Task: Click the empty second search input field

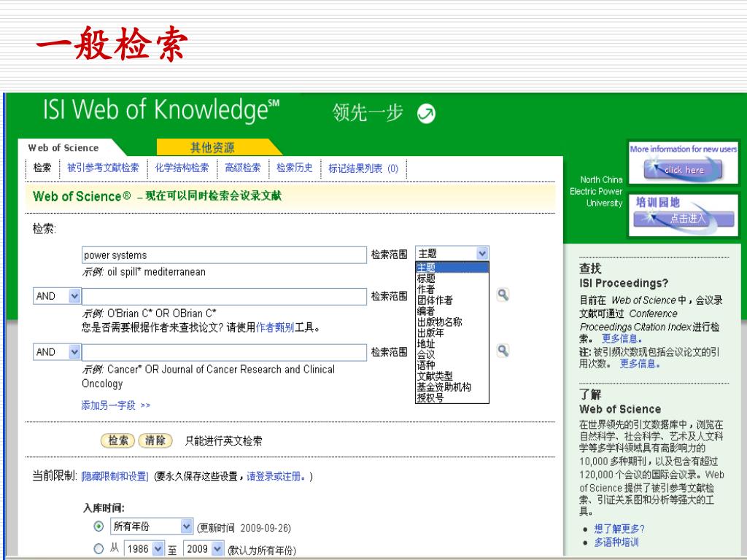Action: [224, 296]
